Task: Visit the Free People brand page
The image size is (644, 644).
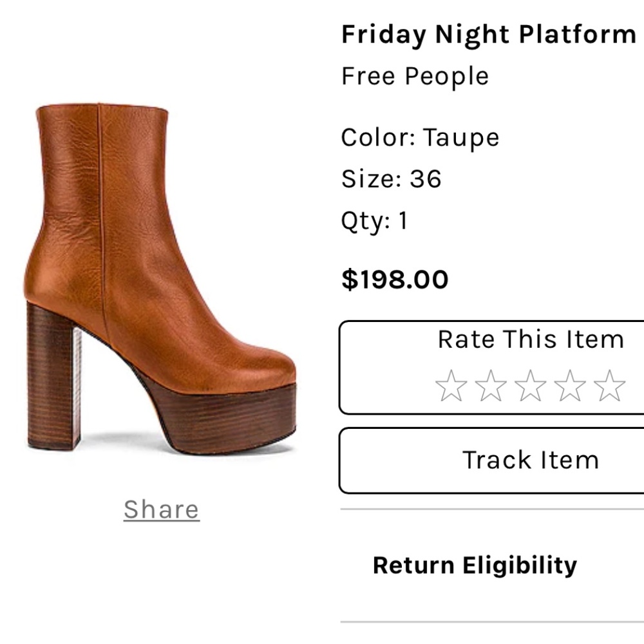Action: 415,75
